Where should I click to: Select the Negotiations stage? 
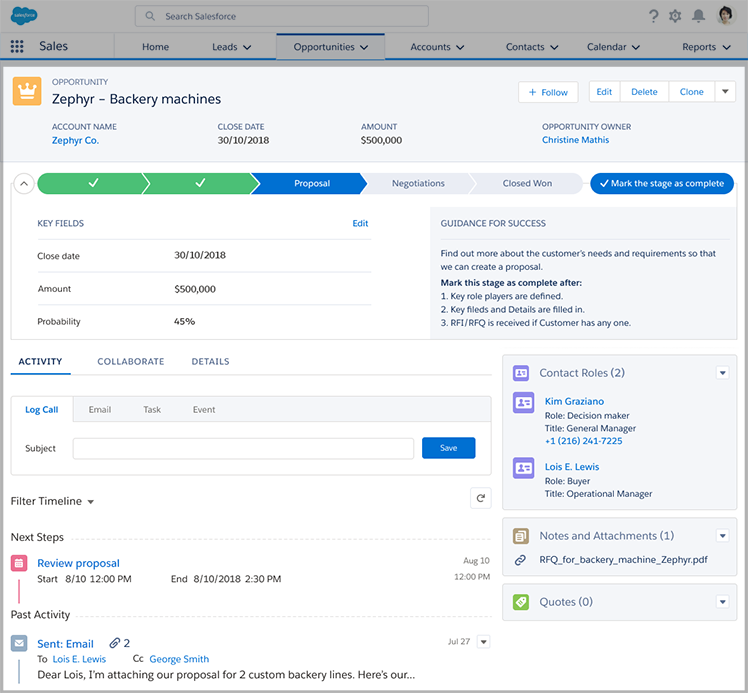(418, 183)
